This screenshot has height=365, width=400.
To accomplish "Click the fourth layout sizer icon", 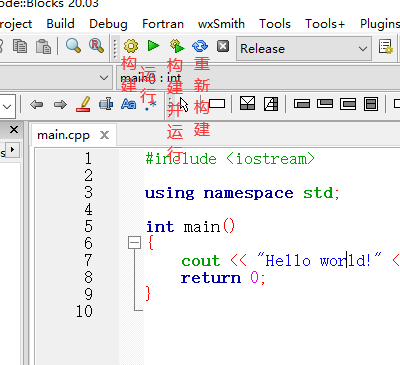I will click(x=371, y=104).
